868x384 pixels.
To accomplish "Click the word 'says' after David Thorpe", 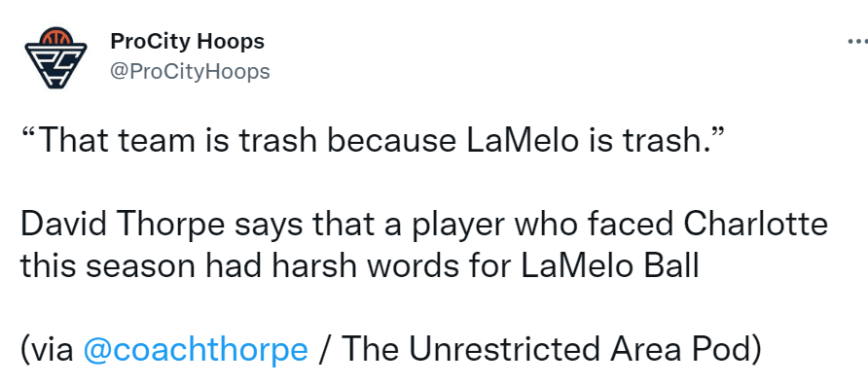I will pos(269,227).
